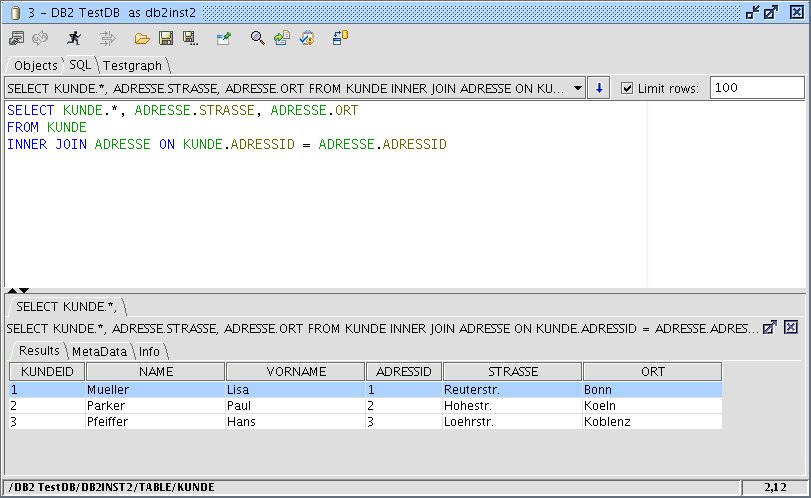Switch to the Results tab
The image size is (811, 498).
(39, 351)
